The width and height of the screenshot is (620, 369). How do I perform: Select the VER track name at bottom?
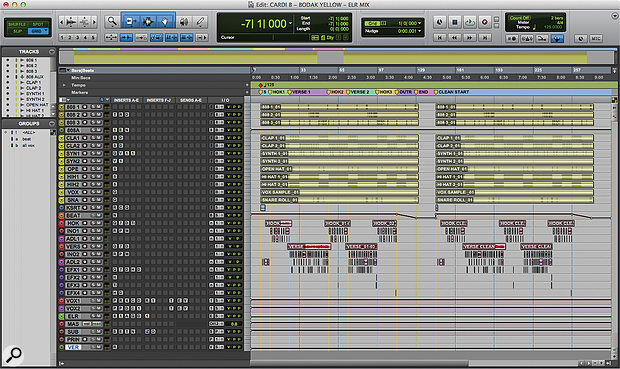(73, 347)
